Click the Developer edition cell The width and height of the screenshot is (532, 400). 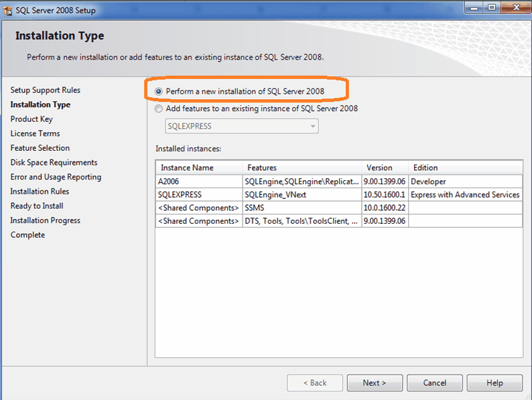(466, 182)
